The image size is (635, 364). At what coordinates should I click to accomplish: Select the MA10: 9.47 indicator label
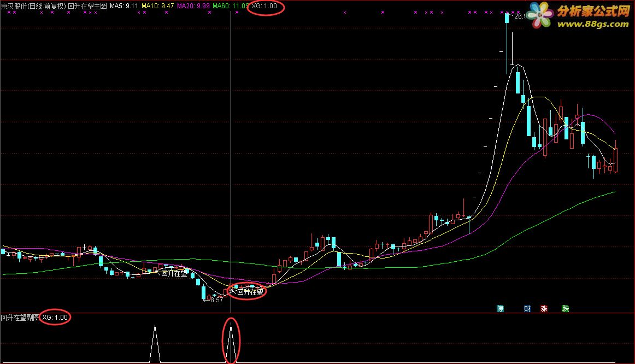[157, 6]
